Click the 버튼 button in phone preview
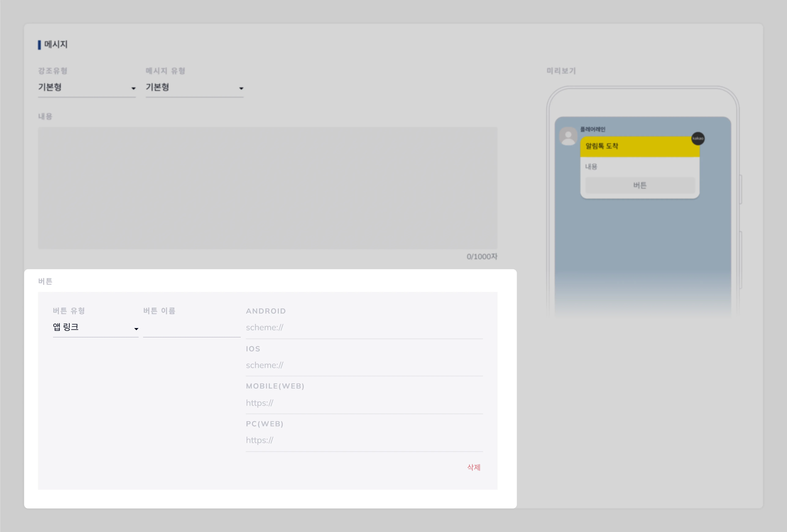Image resolution: width=787 pixels, height=532 pixels. 640,185
